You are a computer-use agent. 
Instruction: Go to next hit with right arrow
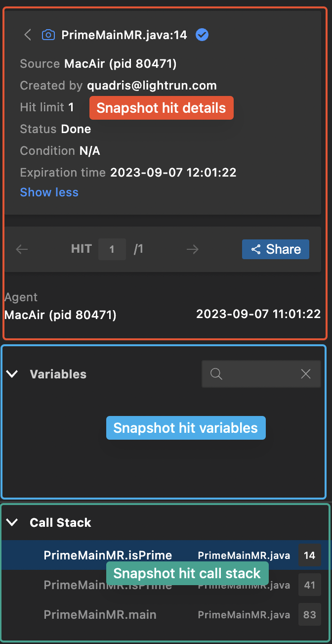click(193, 249)
